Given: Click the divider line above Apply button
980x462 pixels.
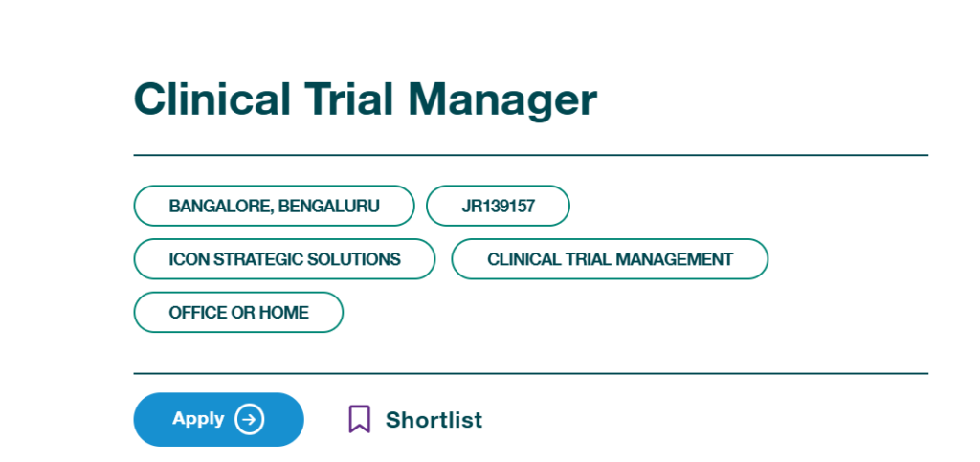Looking at the screenshot, I should 530,373.
